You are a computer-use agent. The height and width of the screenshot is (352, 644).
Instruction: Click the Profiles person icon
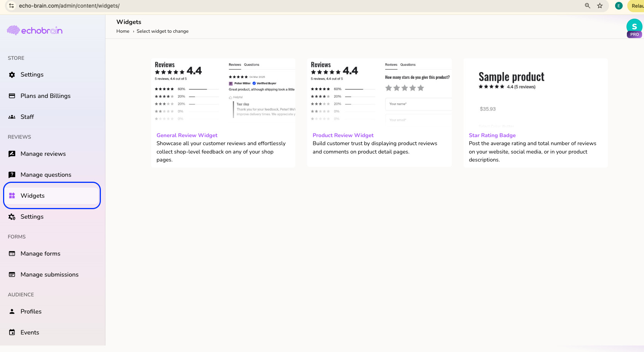(x=12, y=312)
